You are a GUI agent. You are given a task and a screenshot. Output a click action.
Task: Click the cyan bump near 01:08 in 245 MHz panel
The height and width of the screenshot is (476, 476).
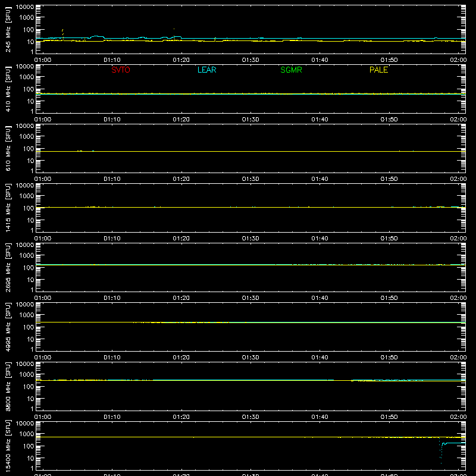96,36
